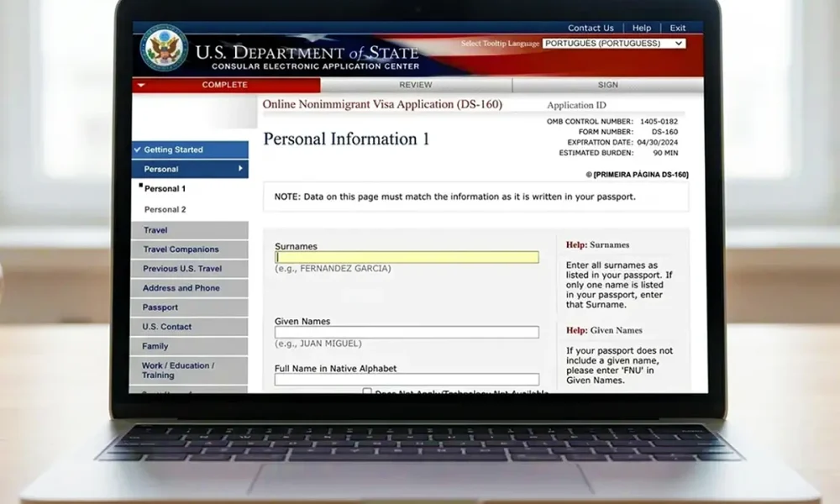Open the Family sidebar section
Screen dimensions: 840x504
tap(189, 346)
